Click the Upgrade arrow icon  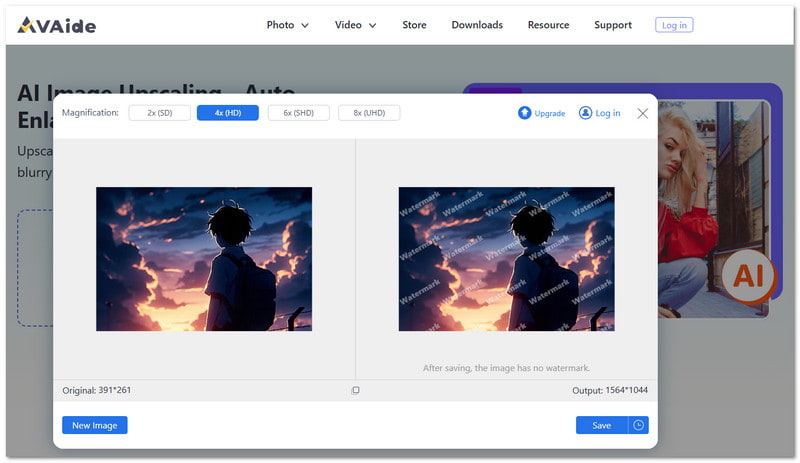pyautogui.click(x=524, y=113)
